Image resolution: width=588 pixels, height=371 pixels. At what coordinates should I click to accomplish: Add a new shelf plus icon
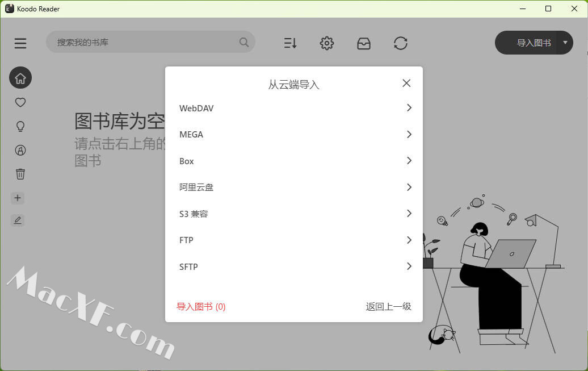pyautogui.click(x=18, y=198)
